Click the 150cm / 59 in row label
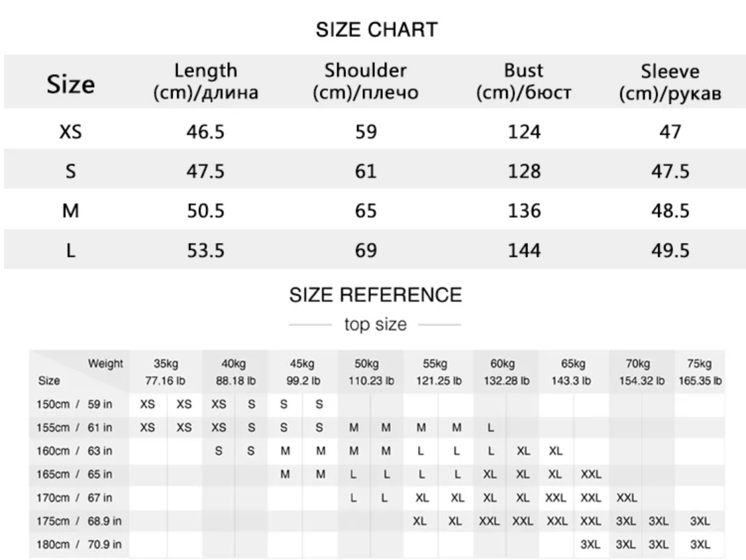This screenshot has height=560, width=746. click(x=75, y=404)
